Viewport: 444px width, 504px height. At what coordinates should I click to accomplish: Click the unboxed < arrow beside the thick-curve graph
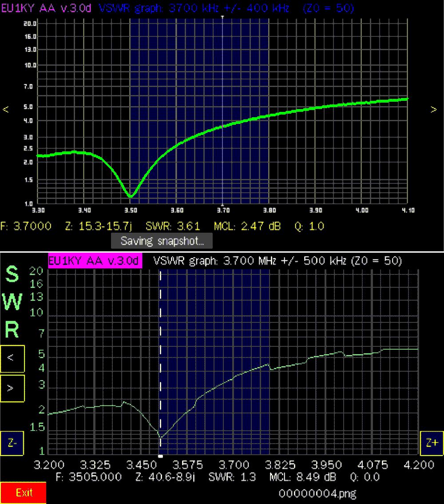pyautogui.click(x=6, y=110)
